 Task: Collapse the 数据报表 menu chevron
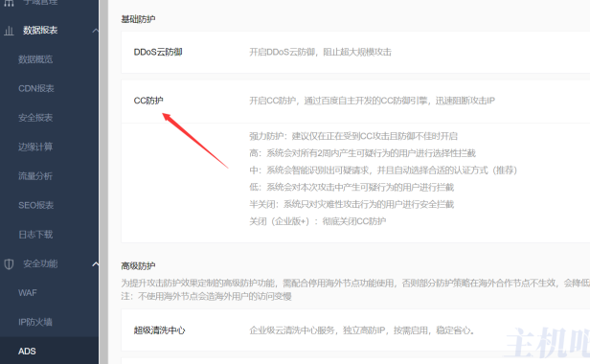click(95, 31)
